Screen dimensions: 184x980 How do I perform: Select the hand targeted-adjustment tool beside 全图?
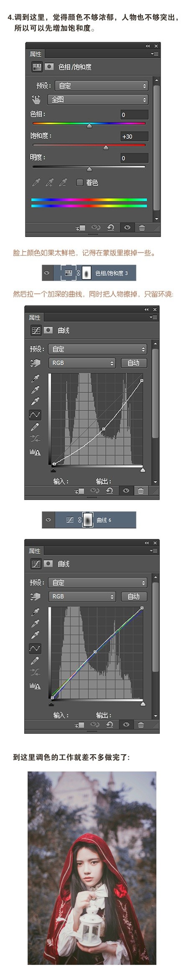tap(36, 99)
